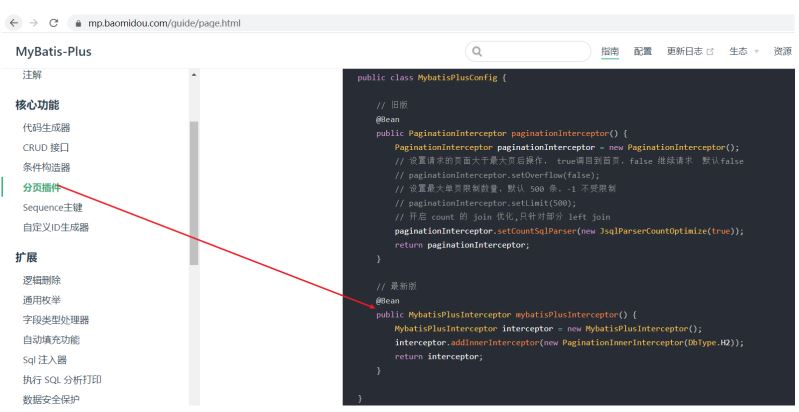
Task: Click the search magnifier icon
Action: pyautogui.click(x=478, y=52)
